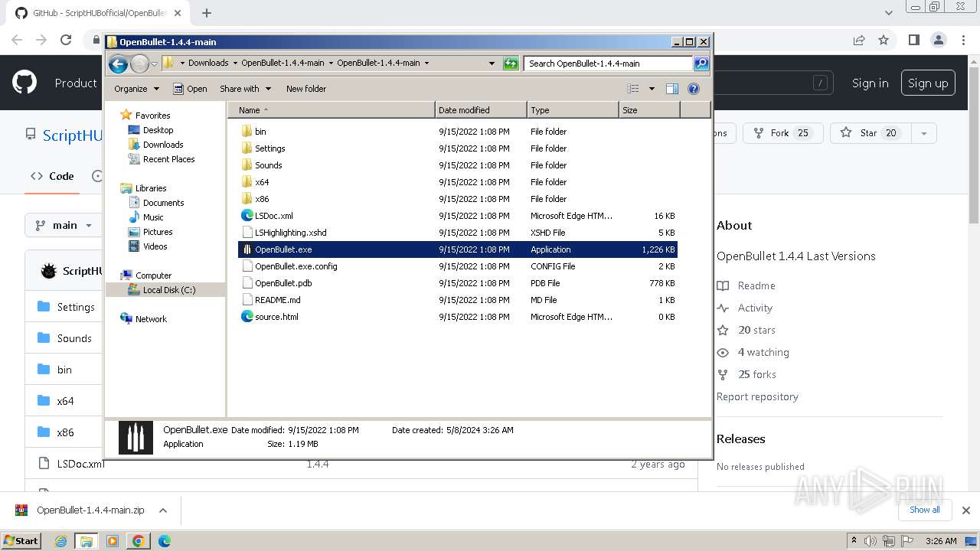Click the Windows Start button
980x551 pixels.
pyautogui.click(x=21, y=541)
